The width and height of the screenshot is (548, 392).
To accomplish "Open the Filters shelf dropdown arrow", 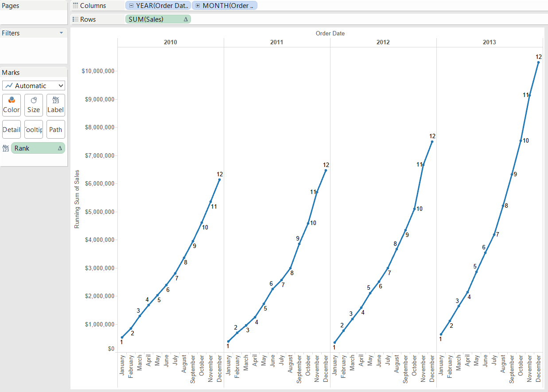I will click(61, 33).
